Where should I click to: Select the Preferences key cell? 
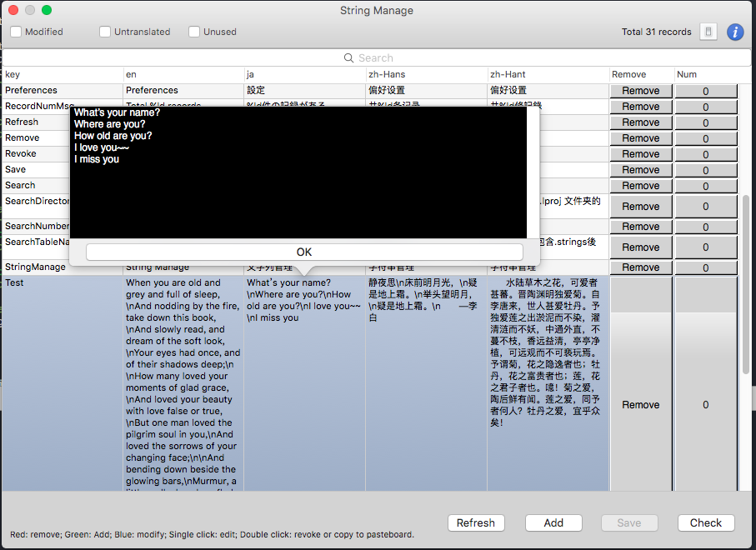pos(63,91)
